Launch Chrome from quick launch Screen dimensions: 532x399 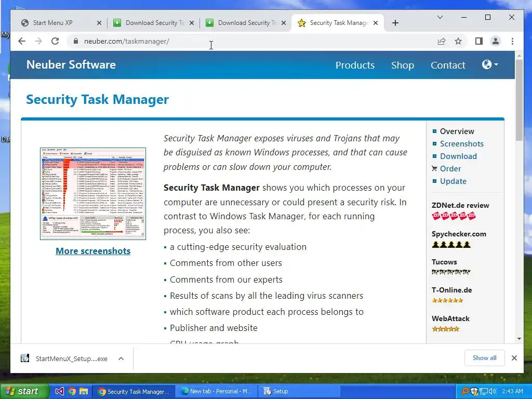(x=72, y=392)
